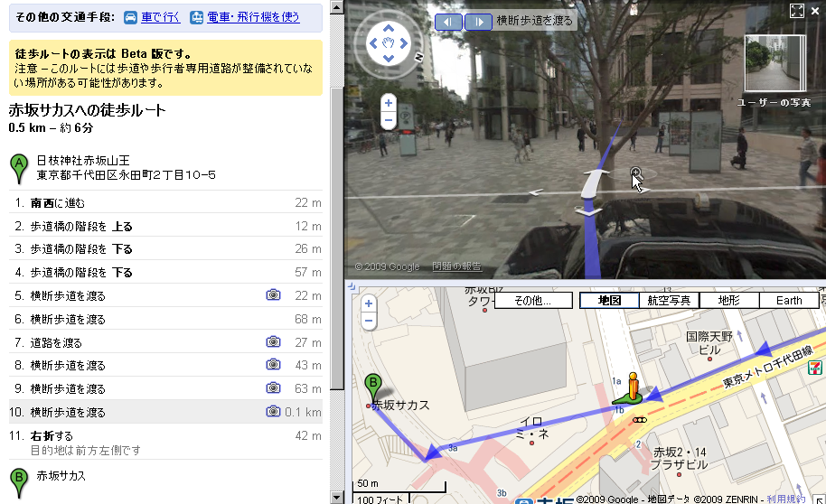
Task: Open the camera icon for step 10
Action: click(x=273, y=411)
